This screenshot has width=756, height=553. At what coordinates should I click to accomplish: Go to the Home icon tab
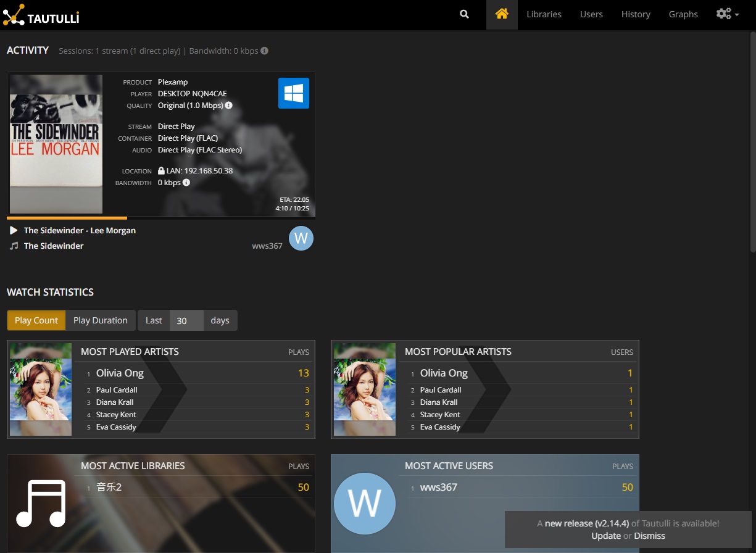click(x=502, y=14)
